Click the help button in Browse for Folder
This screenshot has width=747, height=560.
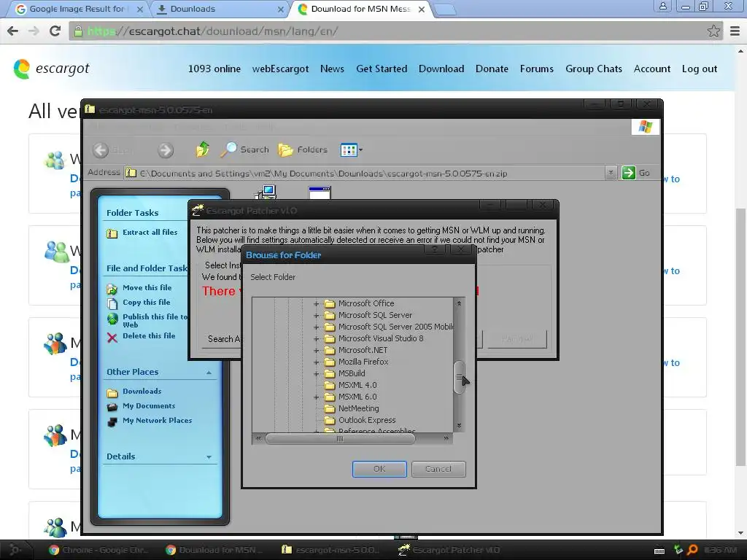pos(434,250)
